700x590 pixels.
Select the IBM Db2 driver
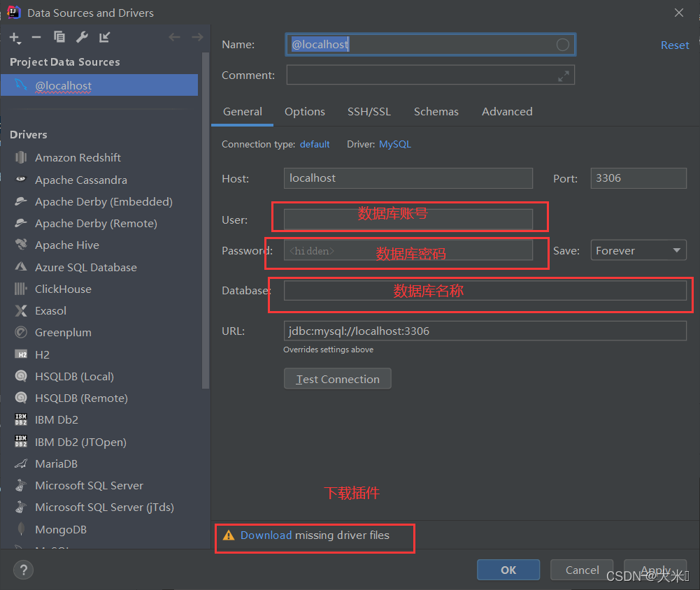point(56,420)
